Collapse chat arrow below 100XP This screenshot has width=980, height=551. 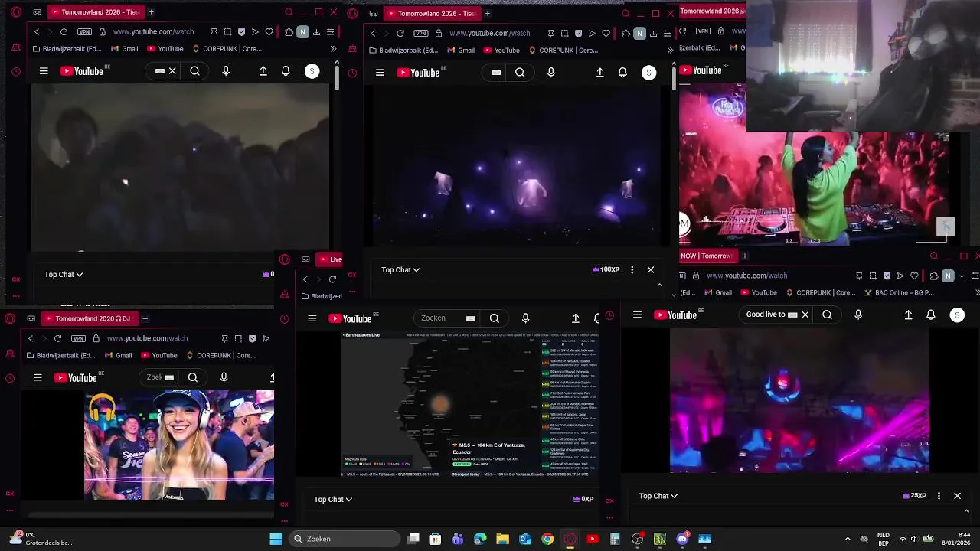[659, 285]
